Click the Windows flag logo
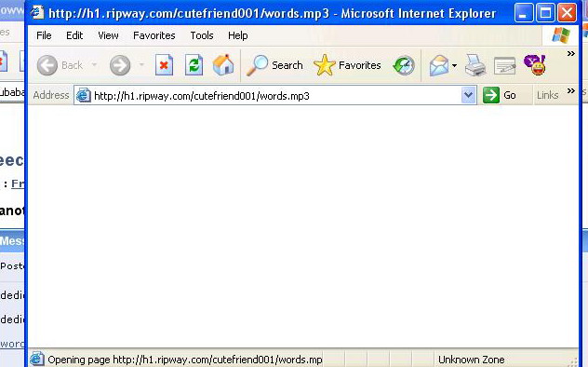Viewport: 588px width, 367px height. point(561,35)
